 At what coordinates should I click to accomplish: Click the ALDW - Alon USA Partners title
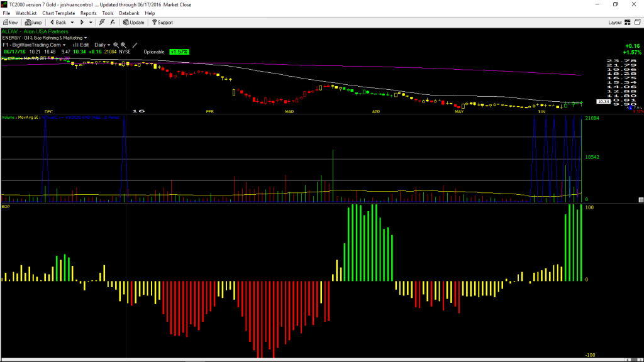35,31
